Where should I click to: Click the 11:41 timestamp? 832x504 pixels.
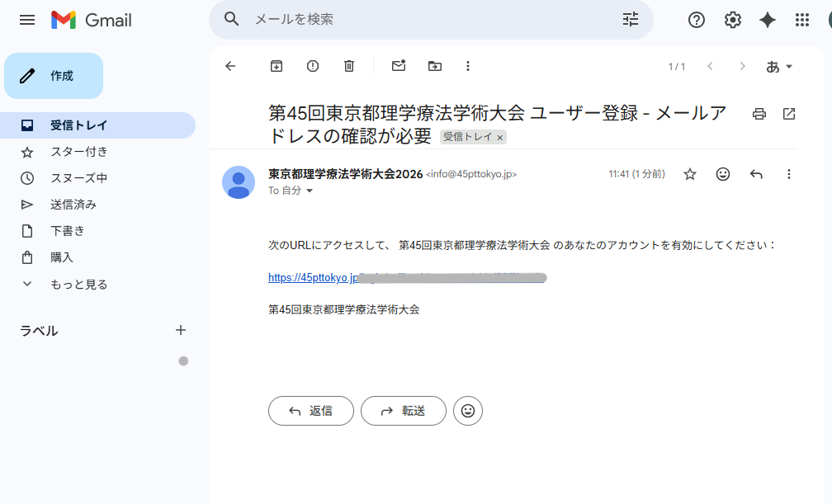636,174
